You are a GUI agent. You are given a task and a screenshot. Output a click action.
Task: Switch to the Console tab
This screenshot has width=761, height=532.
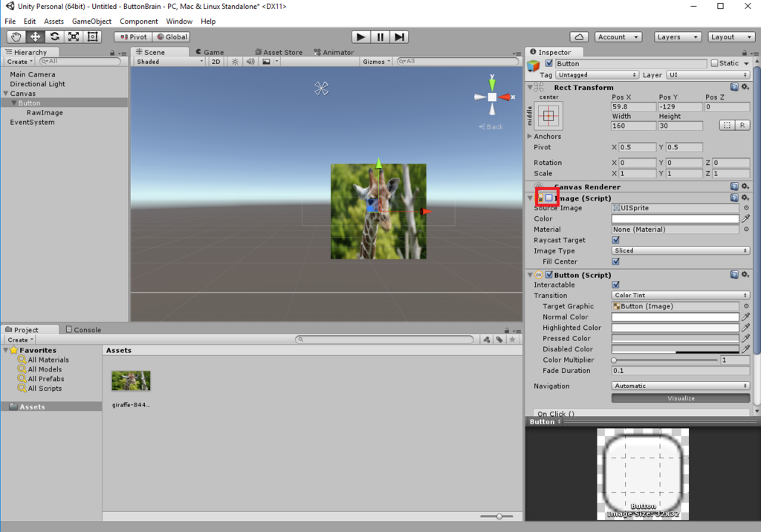83,330
